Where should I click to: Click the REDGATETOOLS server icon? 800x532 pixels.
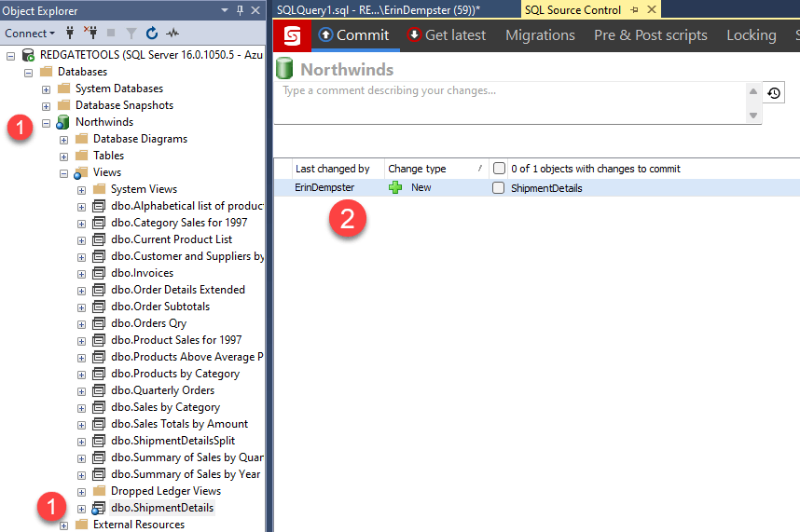click(28, 55)
